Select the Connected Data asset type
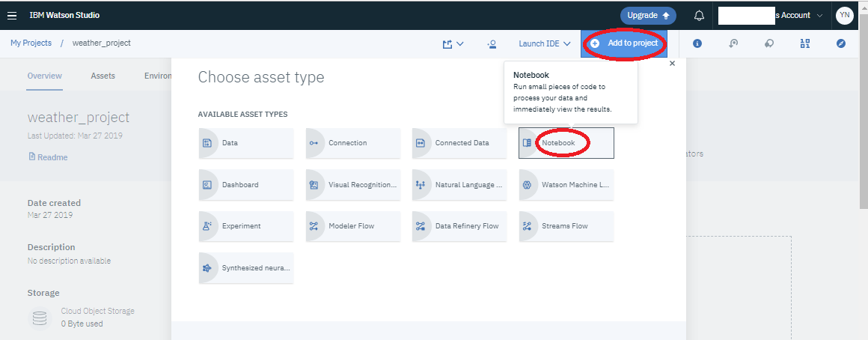This screenshot has height=340, width=868. coord(459,143)
